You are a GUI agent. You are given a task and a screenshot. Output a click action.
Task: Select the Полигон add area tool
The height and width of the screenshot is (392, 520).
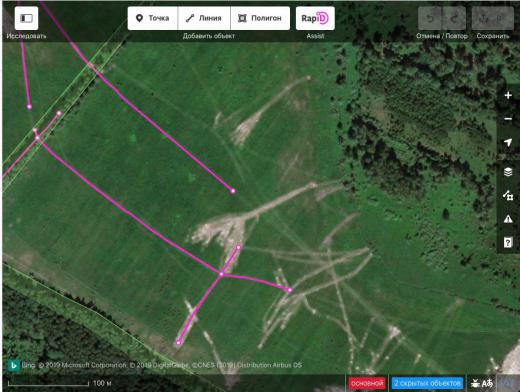click(x=260, y=18)
